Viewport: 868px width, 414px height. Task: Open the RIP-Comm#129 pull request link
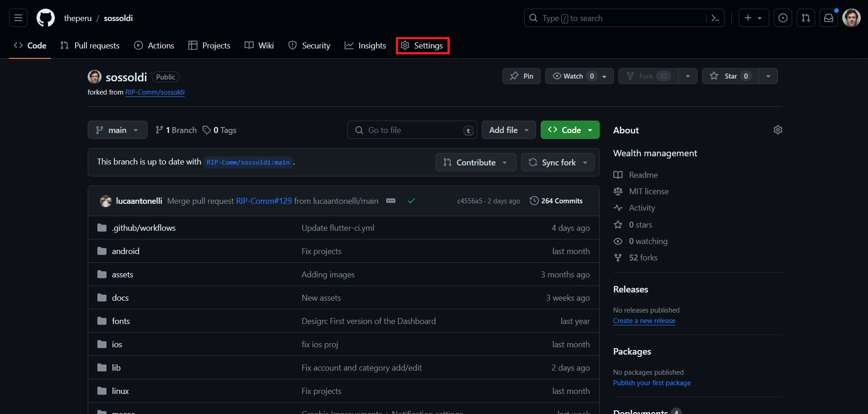pos(264,201)
